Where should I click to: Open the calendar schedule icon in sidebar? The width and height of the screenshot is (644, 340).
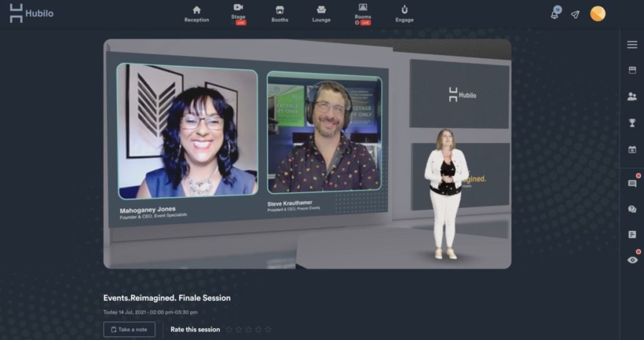pyautogui.click(x=632, y=149)
